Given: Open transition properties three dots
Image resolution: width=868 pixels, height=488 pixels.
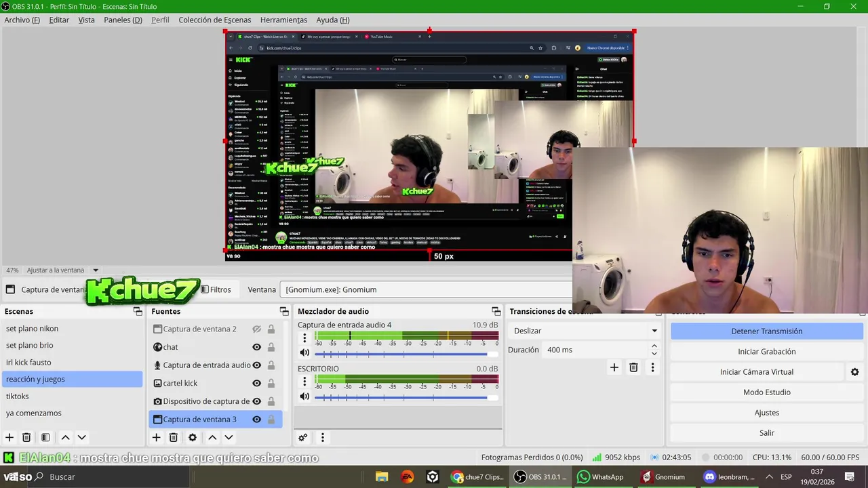Looking at the screenshot, I should click(652, 367).
